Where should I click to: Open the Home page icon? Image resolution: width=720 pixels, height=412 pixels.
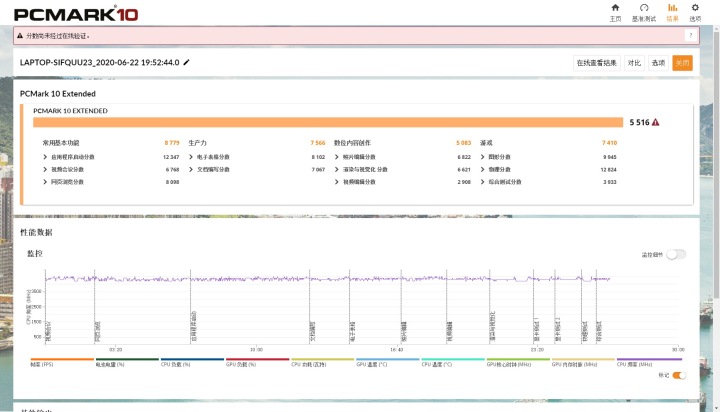[615, 8]
